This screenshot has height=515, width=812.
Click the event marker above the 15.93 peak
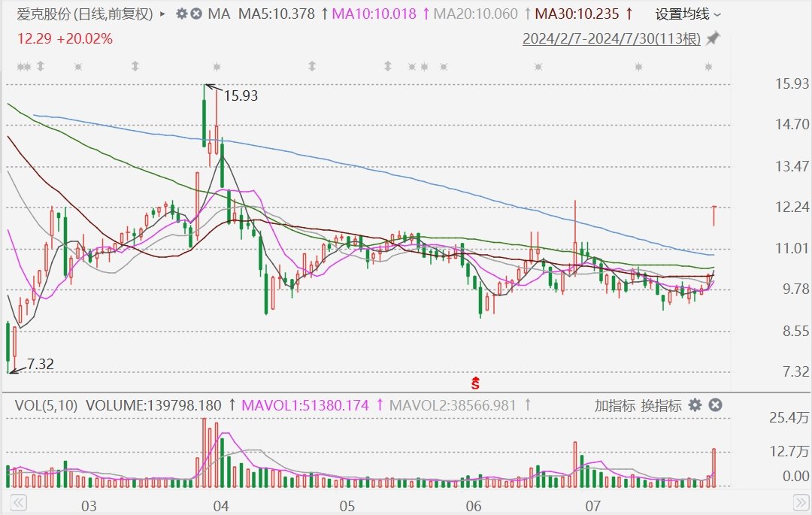(x=217, y=67)
